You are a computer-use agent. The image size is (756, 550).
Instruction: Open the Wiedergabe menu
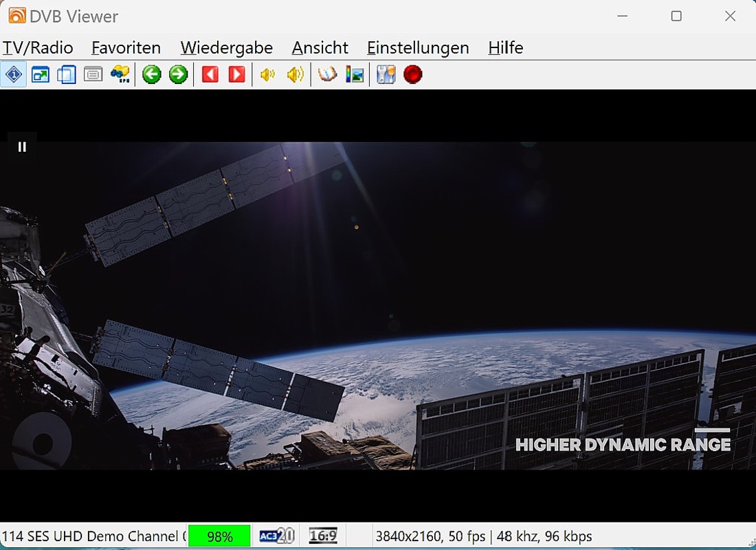point(227,47)
